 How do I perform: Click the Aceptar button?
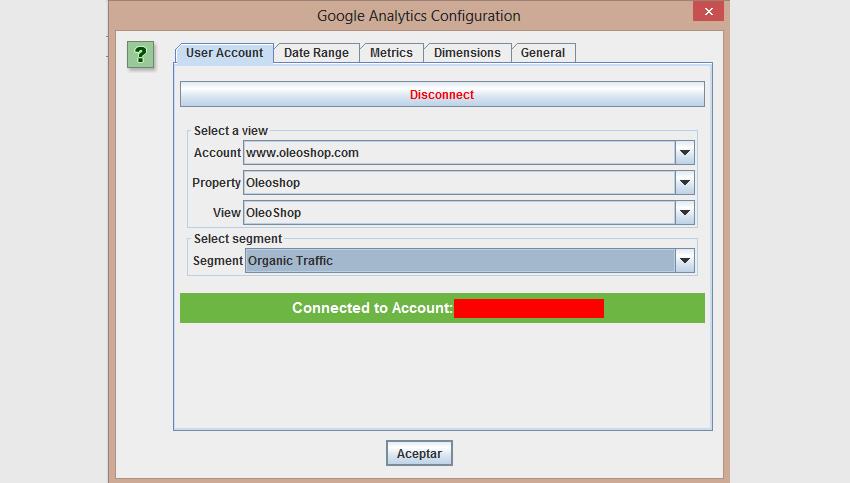419,453
